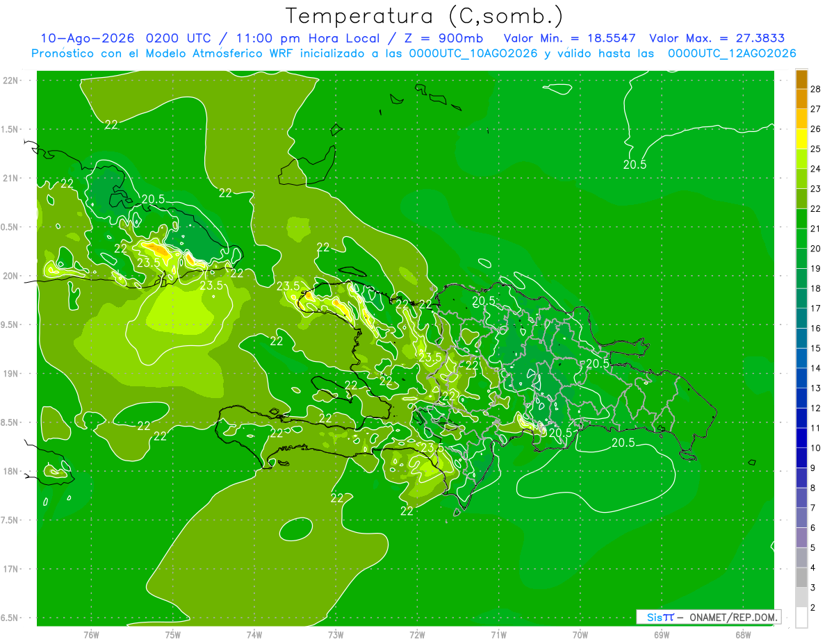
Task: Click the '20.5' contour label in the northeast ocean
Action: click(x=635, y=165)
